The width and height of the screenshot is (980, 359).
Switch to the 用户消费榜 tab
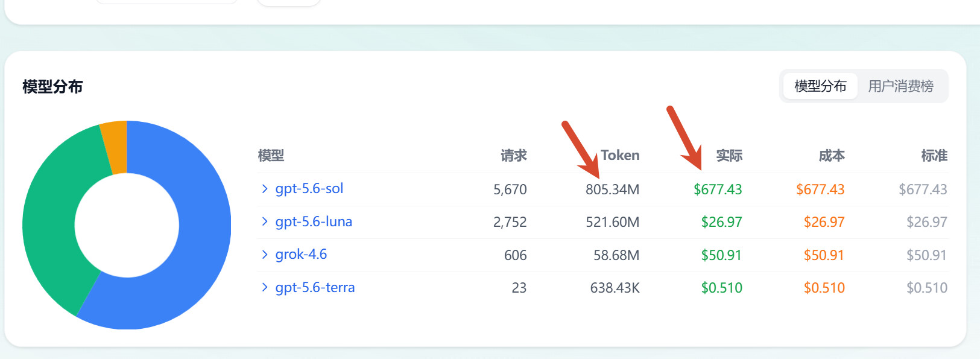(900, 86)
